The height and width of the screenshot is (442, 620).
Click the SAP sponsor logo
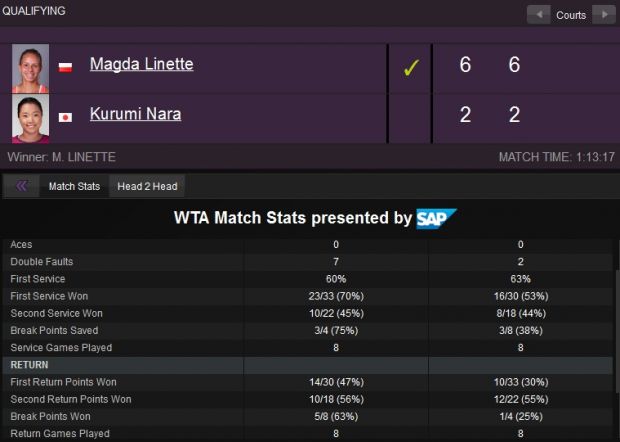click(x=436, y=219)
